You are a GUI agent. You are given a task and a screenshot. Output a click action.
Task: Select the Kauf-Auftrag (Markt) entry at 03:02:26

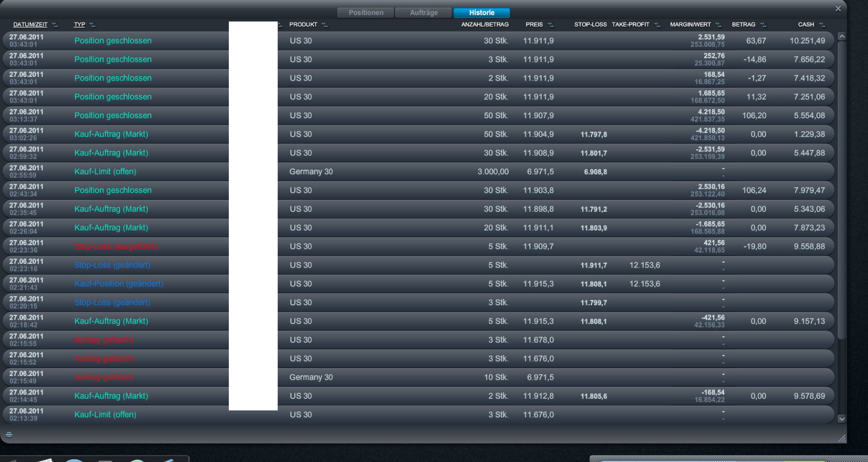[418, 134]
